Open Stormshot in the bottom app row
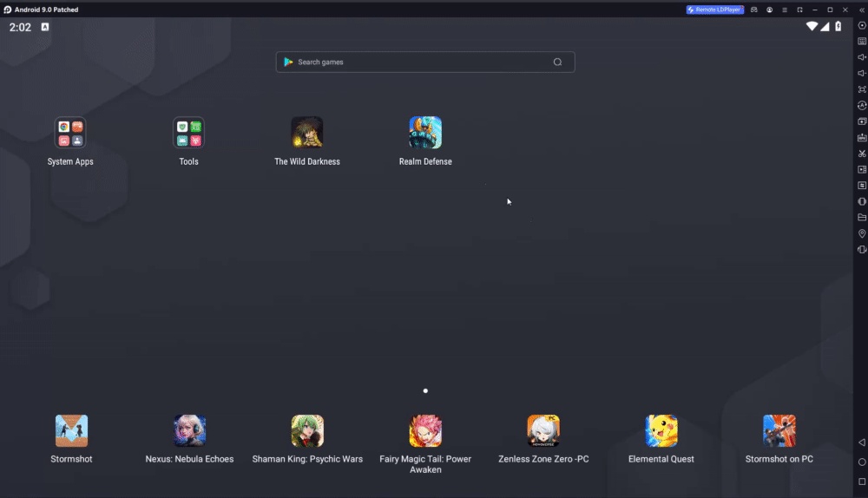Viewport: 868px width, 498px height. point(71,430)
